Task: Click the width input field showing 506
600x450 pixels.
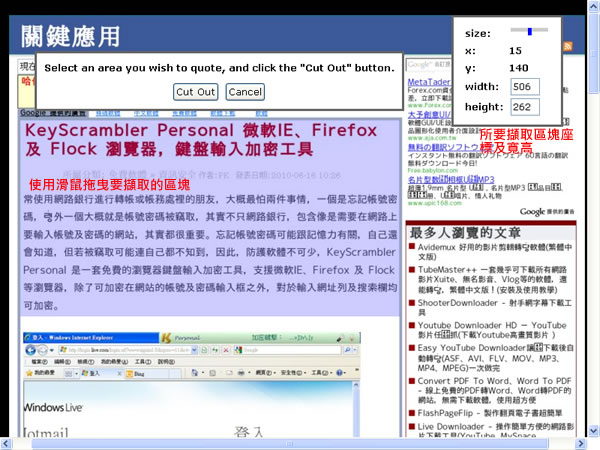Action: (x=525, y=87)
